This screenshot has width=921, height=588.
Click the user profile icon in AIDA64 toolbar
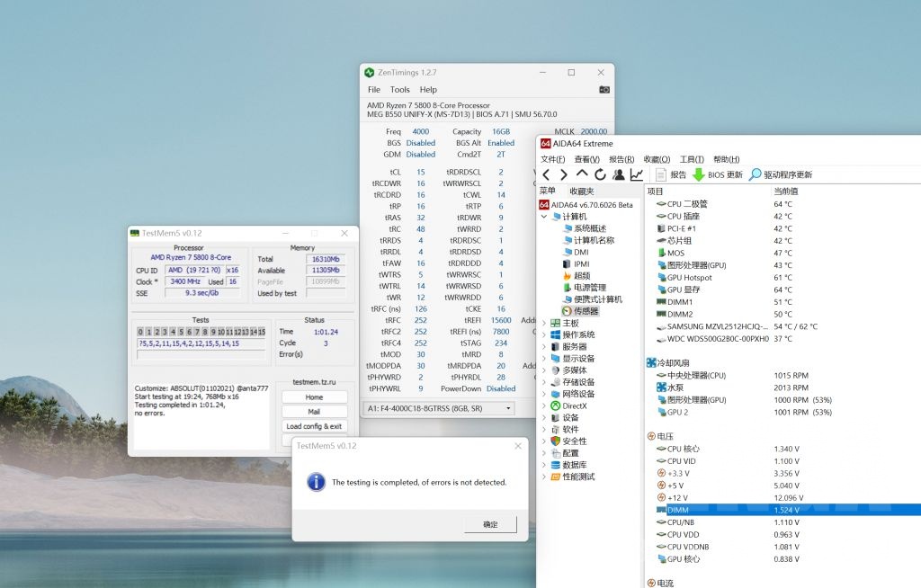(619, 174)
